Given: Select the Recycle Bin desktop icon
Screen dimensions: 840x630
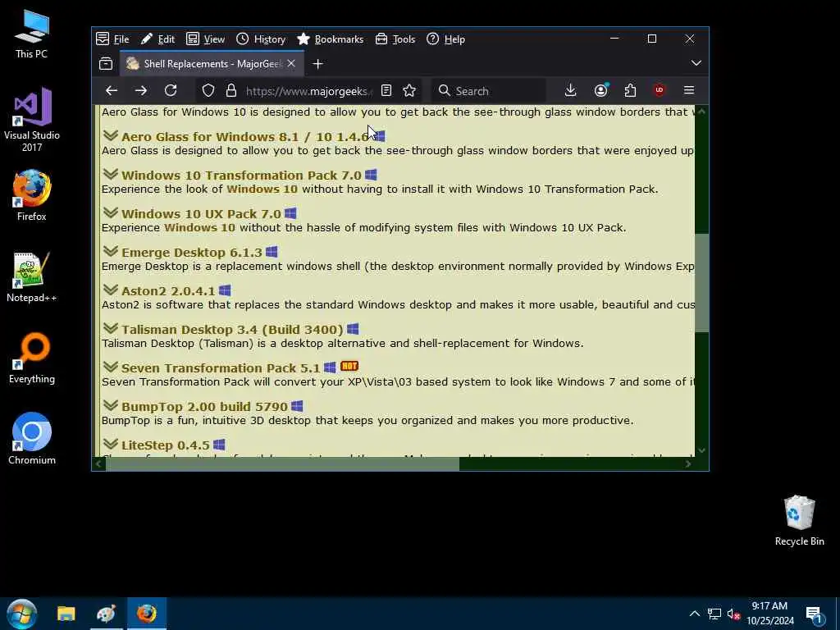Looking at the screenshot, I should pos(799,521).
